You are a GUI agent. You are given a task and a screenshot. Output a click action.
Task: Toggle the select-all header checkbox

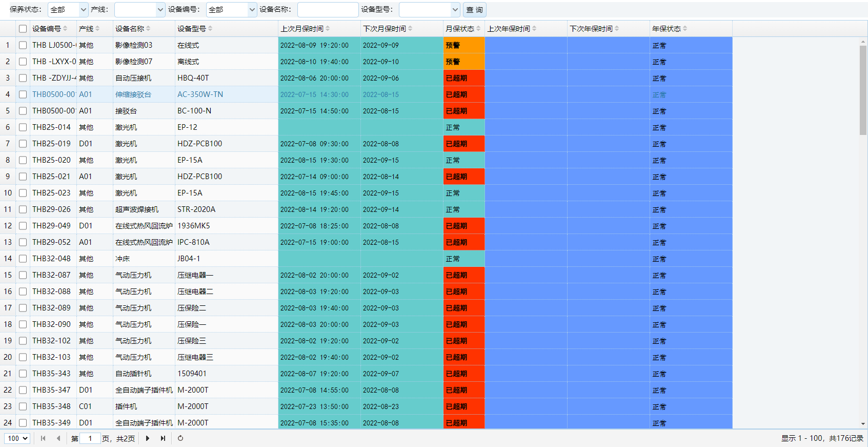(23, 29)
